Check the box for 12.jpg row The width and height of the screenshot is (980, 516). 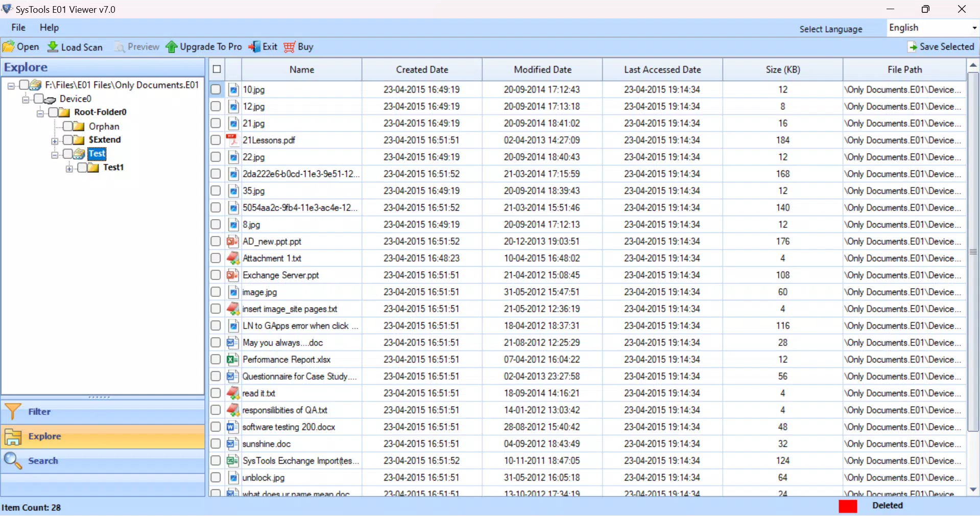[x=216, y=106]
